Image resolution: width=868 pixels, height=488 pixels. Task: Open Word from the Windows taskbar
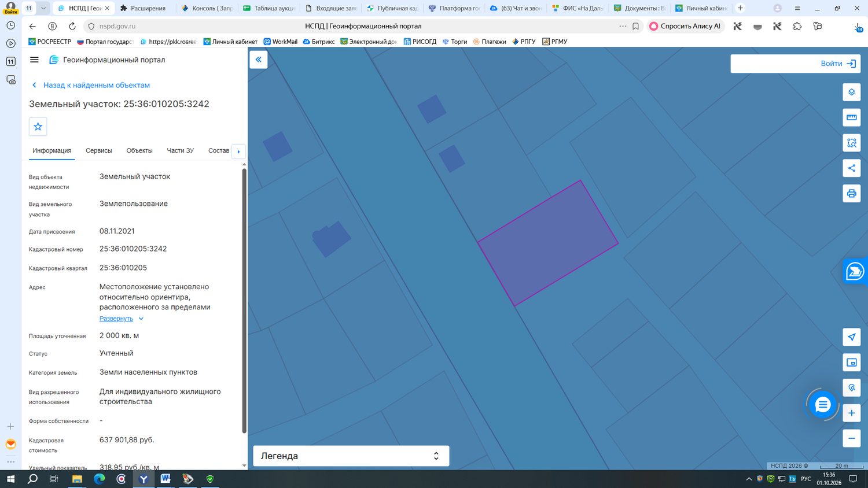click(165, 479)
